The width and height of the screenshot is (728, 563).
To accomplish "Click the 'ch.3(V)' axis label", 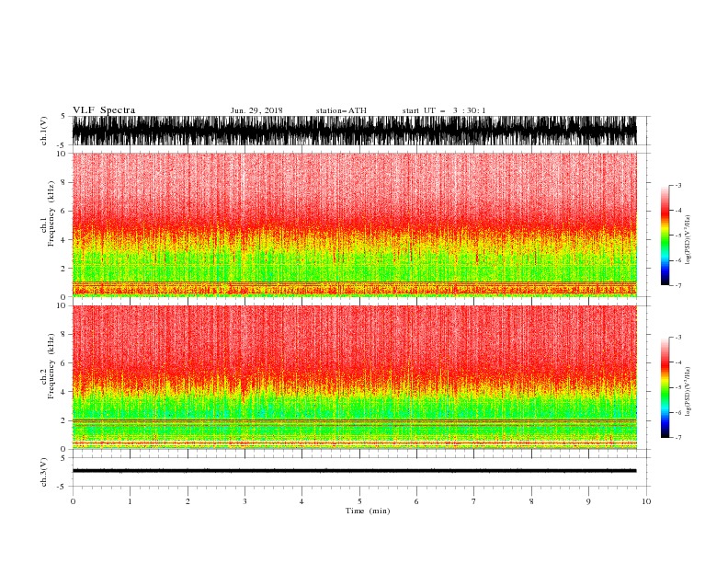I will coord(44,472).
